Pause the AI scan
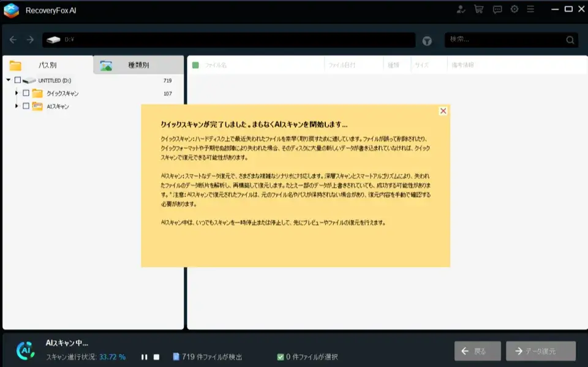 point(145,357)
